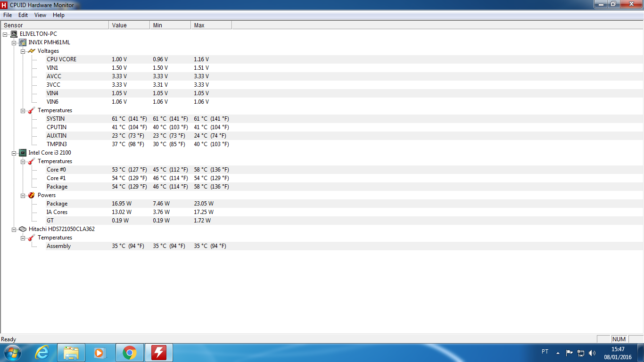This screenshot has width=644, height=362.
Task: Click the Action Center flag tray icon
Action: click(569, 353)
